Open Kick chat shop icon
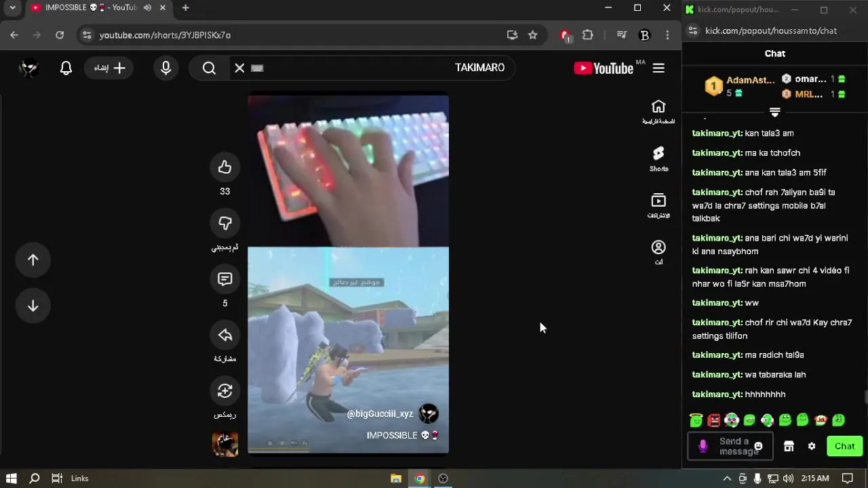868x488 pixels. point(789,446)
